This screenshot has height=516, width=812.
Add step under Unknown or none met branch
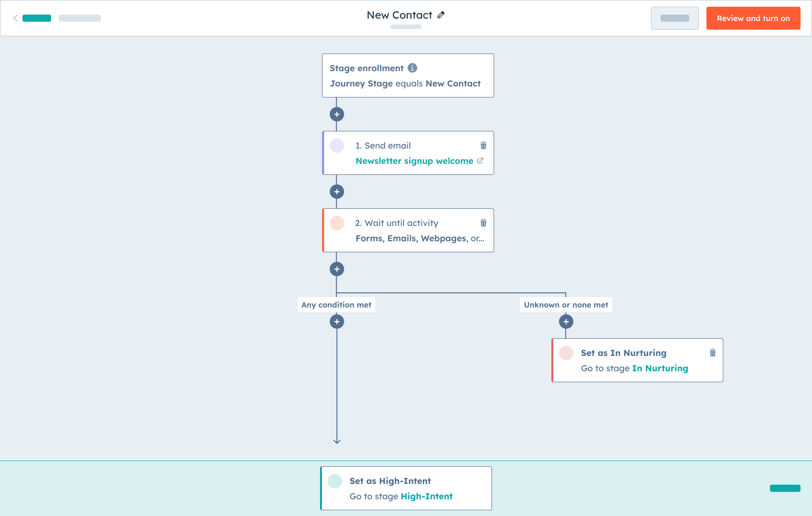coord(566,322)
